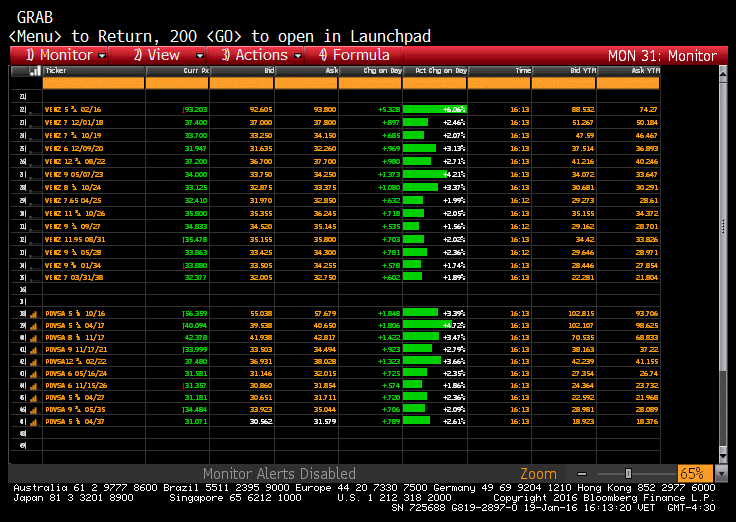The image size is (736, 522).
Task: Select the VENZ 02/16 ticker row
Action: pos(73,109)
